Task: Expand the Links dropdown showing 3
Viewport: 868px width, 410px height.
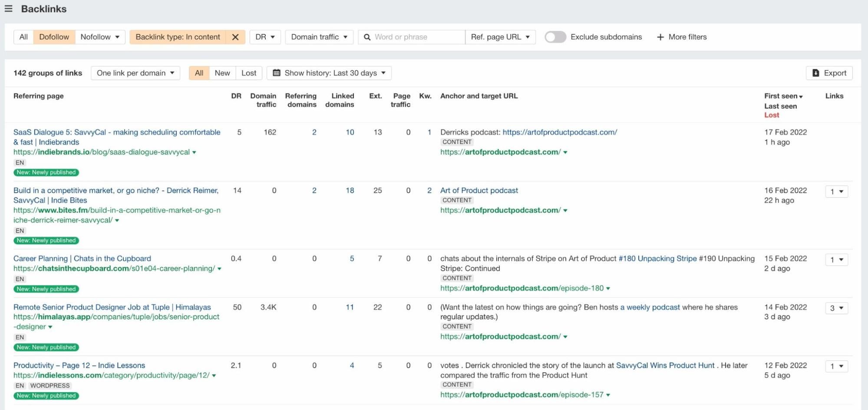Action: coord(836,308)
